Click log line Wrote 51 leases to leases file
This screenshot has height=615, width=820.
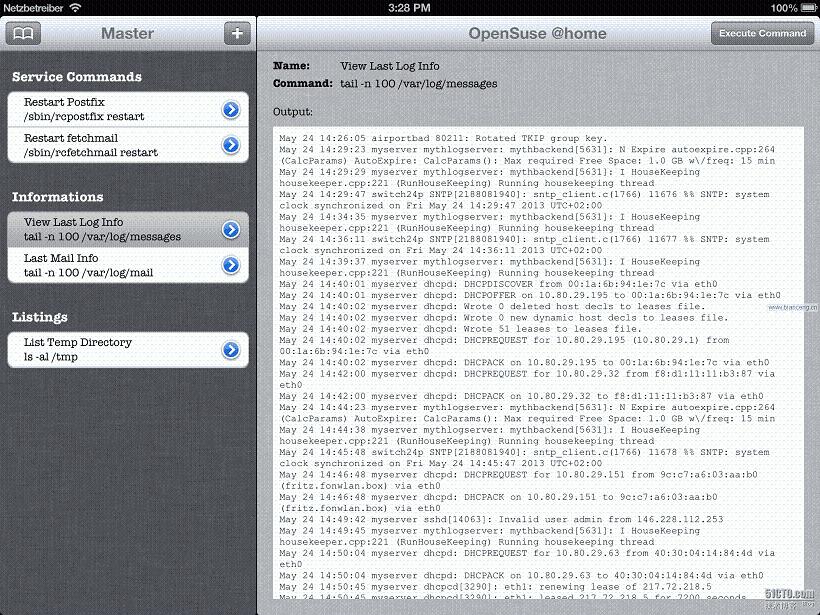coord(461,329)
